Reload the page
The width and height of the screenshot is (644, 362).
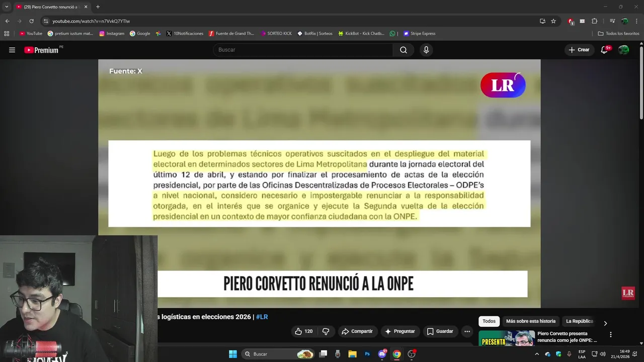pos(31,21)
